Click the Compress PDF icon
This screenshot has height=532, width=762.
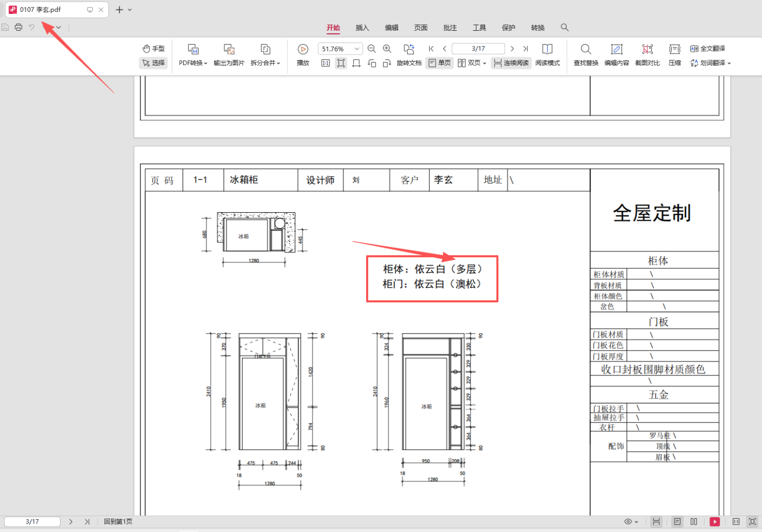(x=674, y=49)
